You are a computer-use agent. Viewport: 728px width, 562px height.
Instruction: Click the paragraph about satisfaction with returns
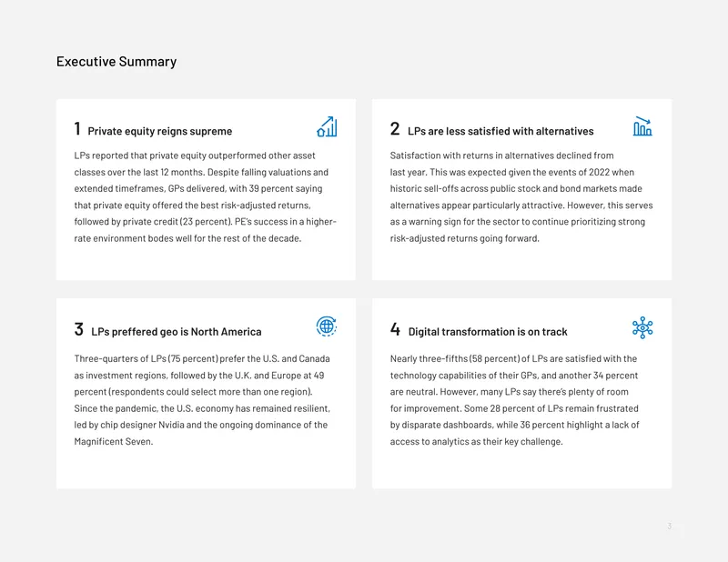(x=521, y=196)
